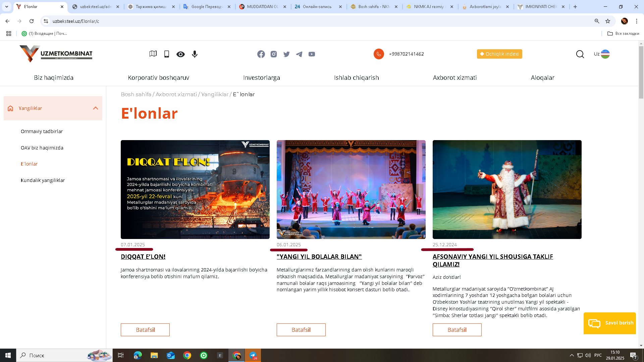Open the tab search dropdown arrow
This screenshot has height=362, width=644.
tap(6, 6)
